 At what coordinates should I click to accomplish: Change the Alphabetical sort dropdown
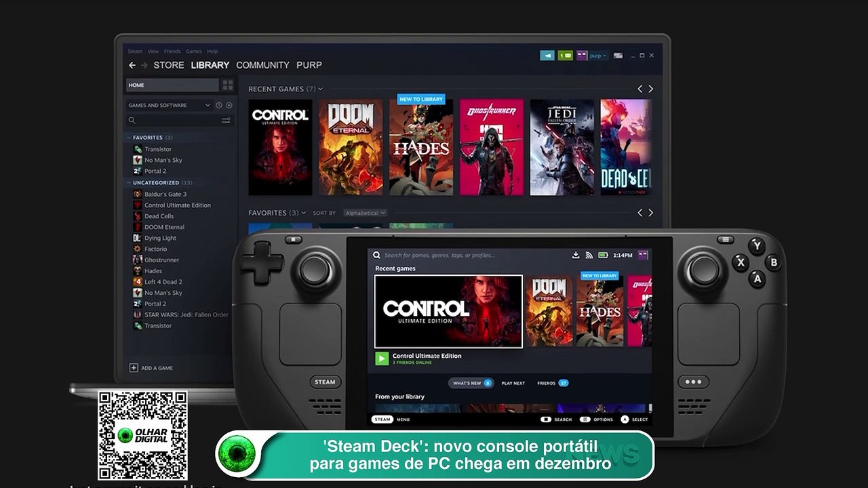[365, 213]
